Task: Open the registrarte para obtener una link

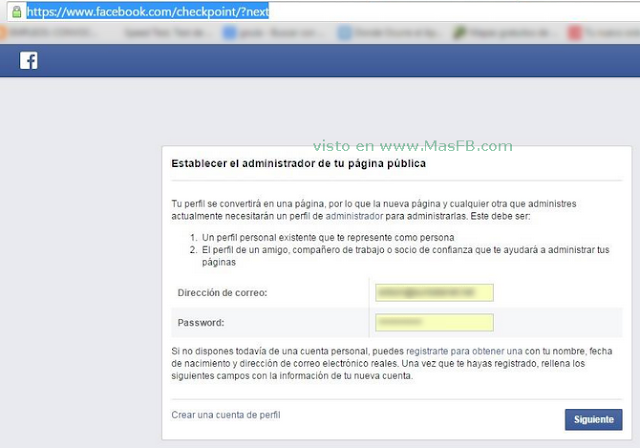Action: pos(464,351)
